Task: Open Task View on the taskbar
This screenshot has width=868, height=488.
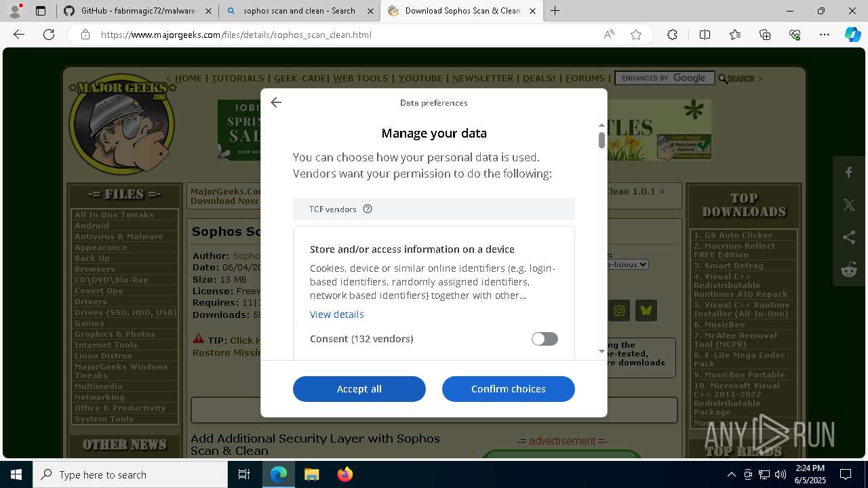Action: click(244, 474)
